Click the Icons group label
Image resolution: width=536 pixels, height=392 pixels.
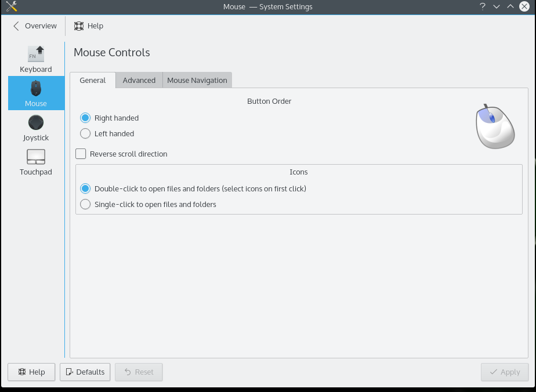coord(298,172)
